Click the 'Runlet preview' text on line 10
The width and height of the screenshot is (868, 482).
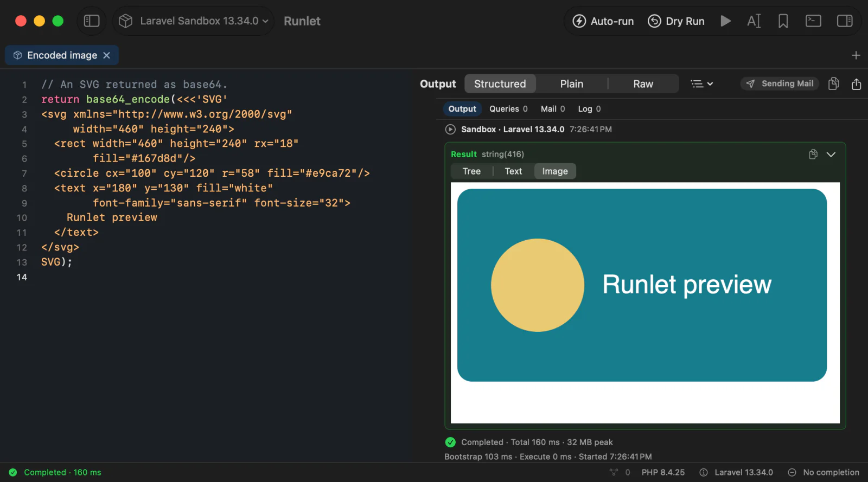(112, 217)
